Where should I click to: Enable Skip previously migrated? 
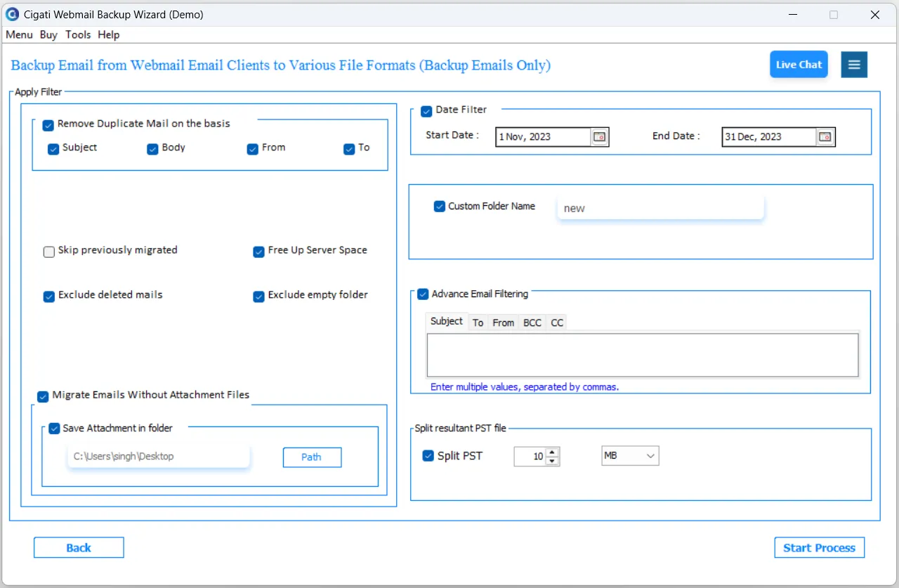click(49, 251)
